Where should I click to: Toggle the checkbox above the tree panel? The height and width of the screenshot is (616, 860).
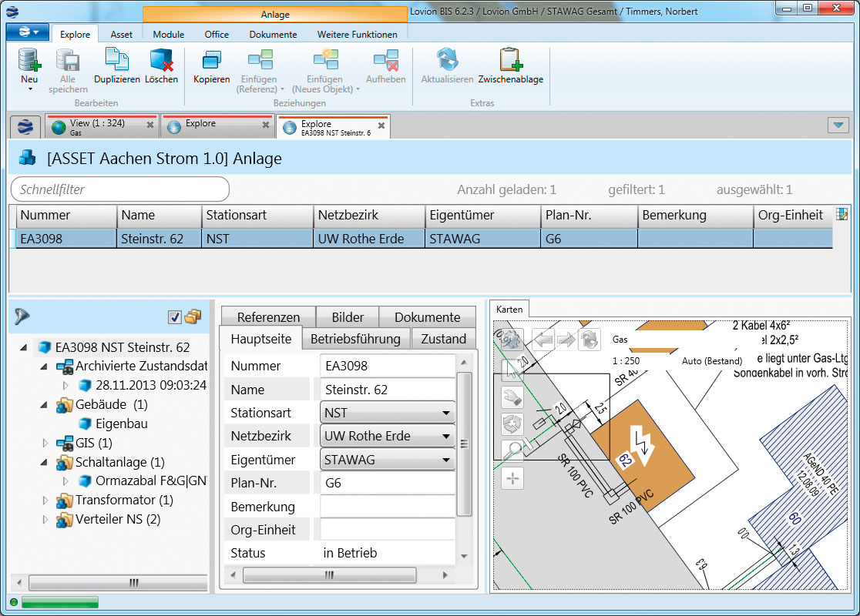pyautogui.click(x=174, y=316)
